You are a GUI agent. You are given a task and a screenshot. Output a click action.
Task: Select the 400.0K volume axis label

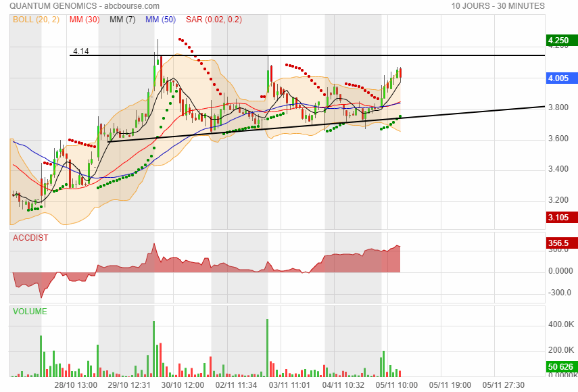click(561, 324)
